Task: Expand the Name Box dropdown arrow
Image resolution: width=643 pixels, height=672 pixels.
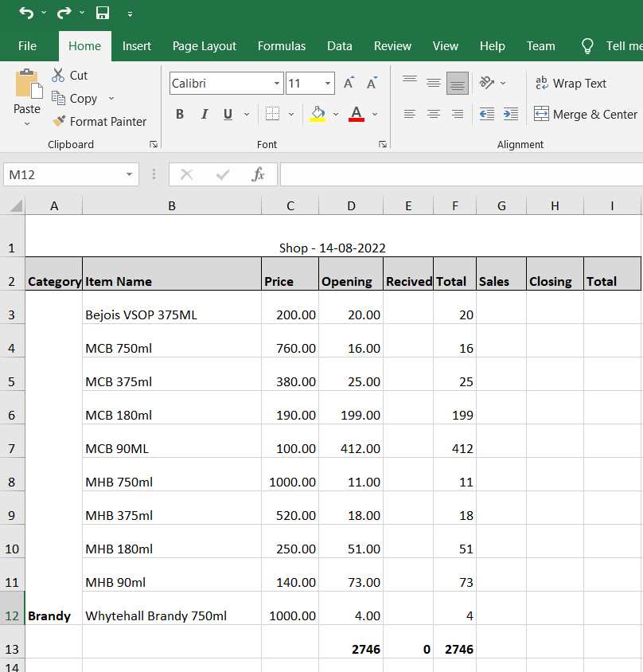Action: pyautogui.click(x=129, y=174)
